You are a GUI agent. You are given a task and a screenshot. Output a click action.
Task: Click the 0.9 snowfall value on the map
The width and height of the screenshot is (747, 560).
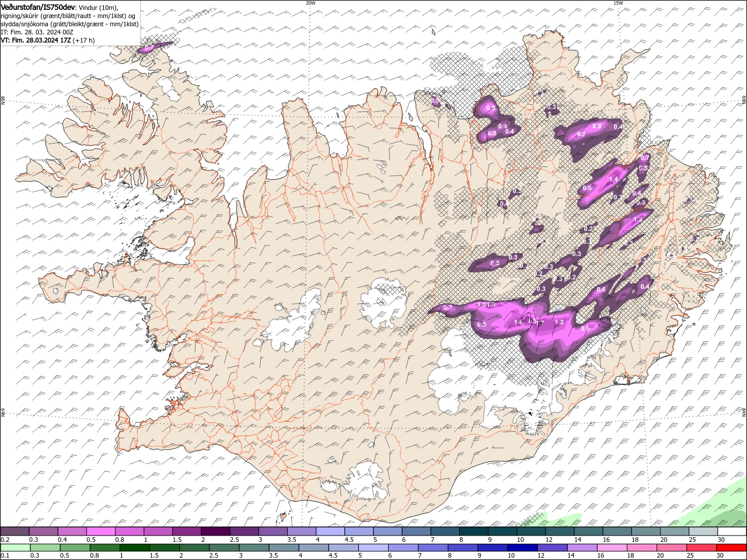click(491, 108)
